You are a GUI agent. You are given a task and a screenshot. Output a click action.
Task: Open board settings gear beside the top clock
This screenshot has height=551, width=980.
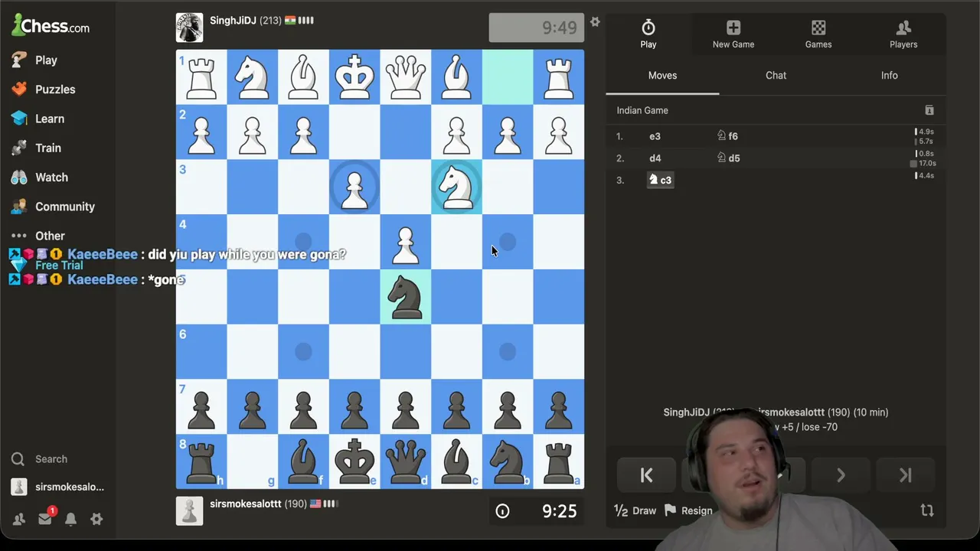[x=595, y=22]
